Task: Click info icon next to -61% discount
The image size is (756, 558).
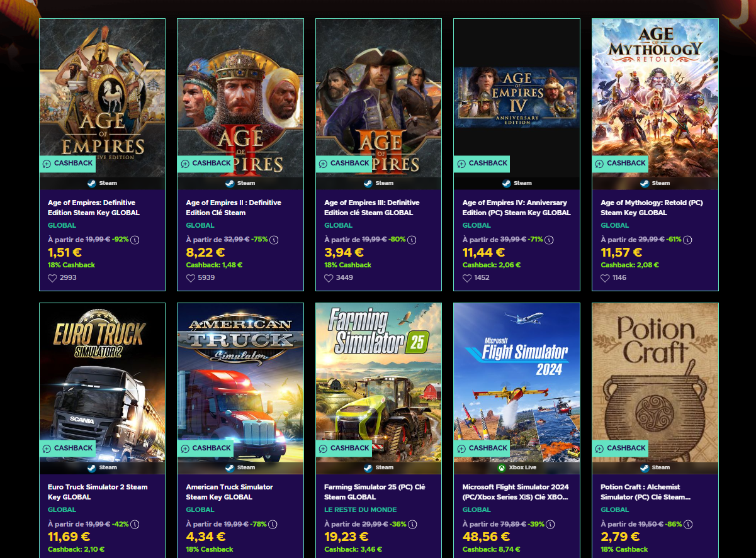Action: click(x=687, y=240)
